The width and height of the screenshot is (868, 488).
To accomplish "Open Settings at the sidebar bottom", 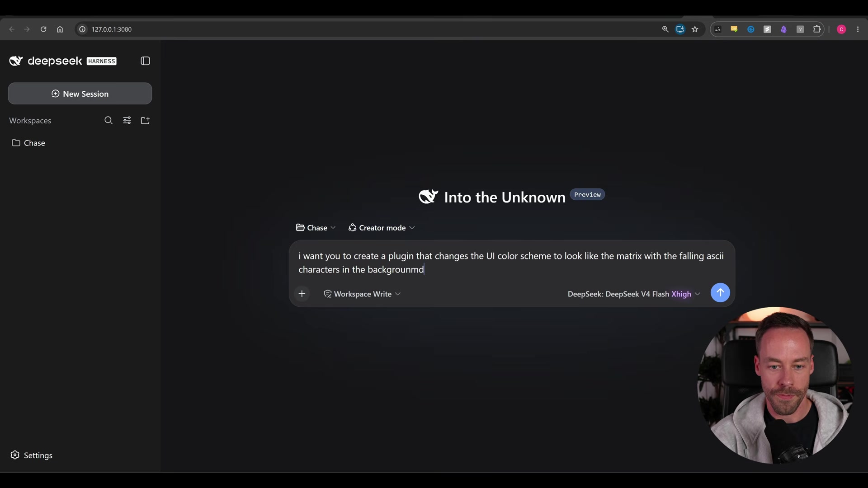I will pyautogui.click(x=32, y=455).
